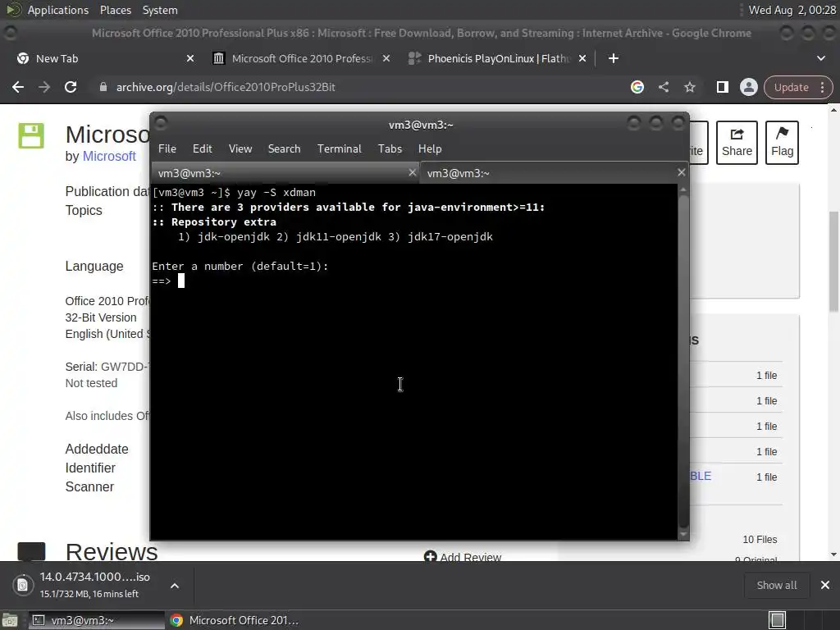This screenshot has width=840, height=630.
Task: Click the '10 Files' text
Action: coord(760,540)
